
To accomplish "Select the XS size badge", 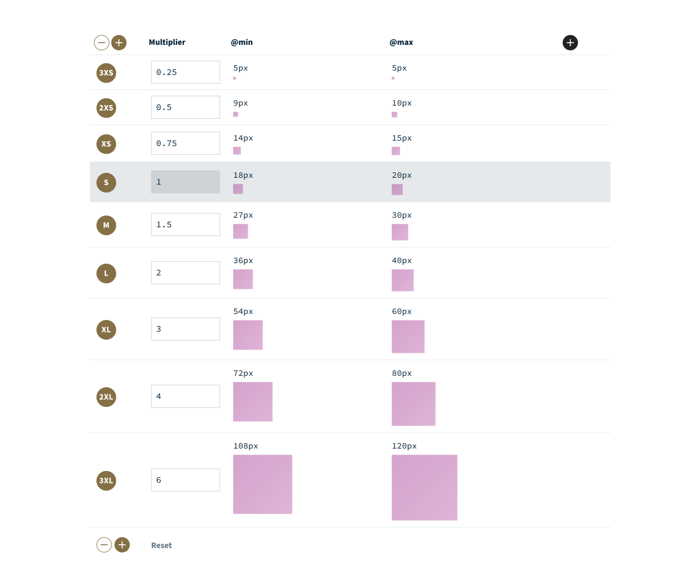I will click(x=106, y=144).
